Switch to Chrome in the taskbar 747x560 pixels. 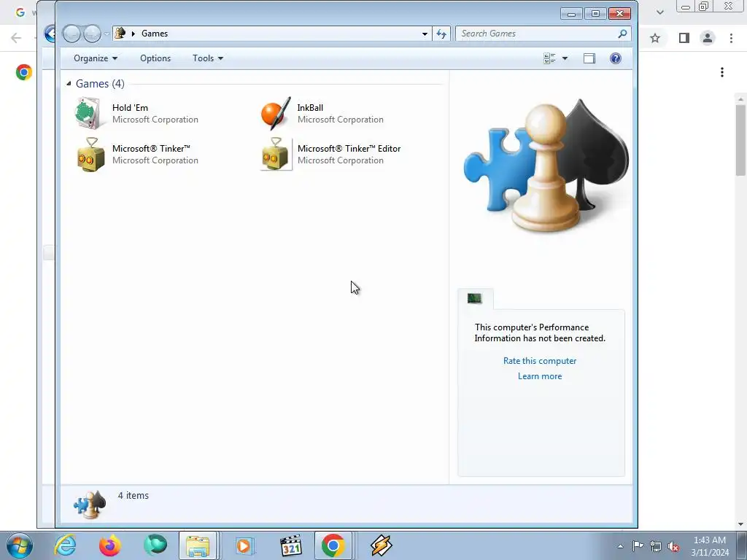[333, 545]
